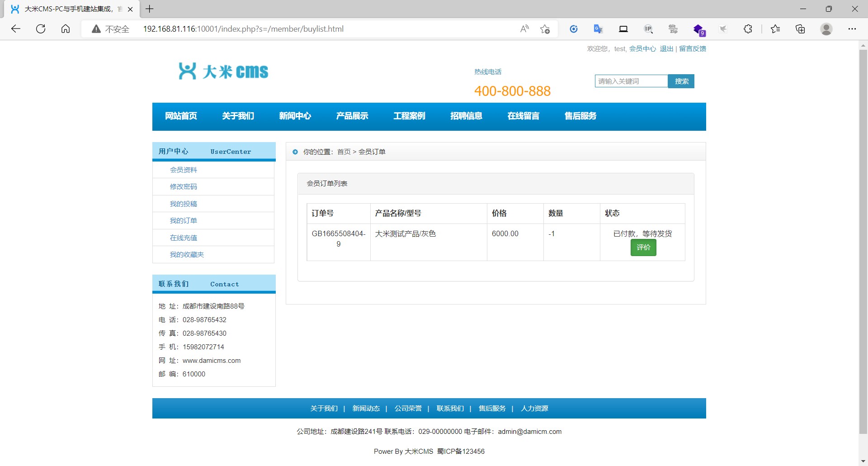Image resolution: width=868 pixels, height=466 pixels.
Task: Open 修改密码 in user center sidebar
Action: coord(183,187)
